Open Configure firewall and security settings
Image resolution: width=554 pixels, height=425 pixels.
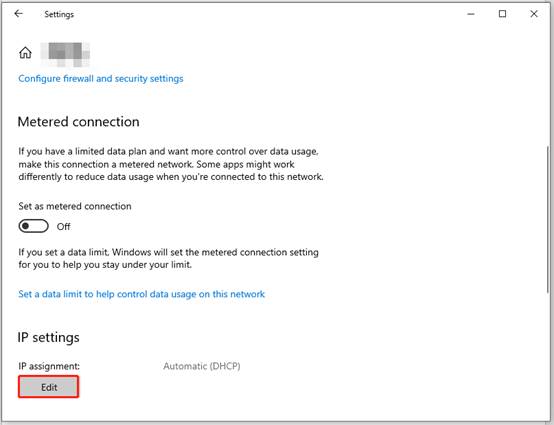pos(101,78)
